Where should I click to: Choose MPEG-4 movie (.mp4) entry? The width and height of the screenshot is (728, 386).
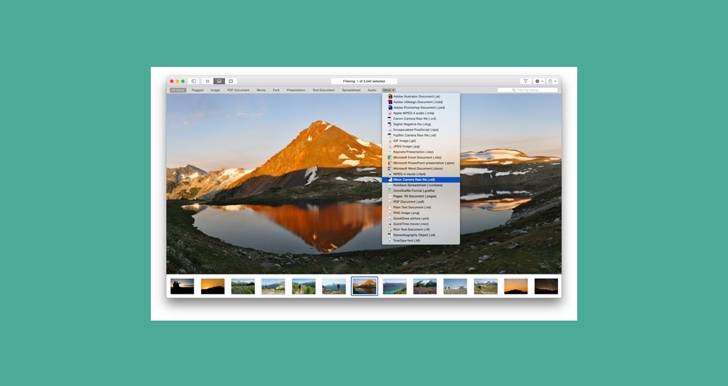421,174
